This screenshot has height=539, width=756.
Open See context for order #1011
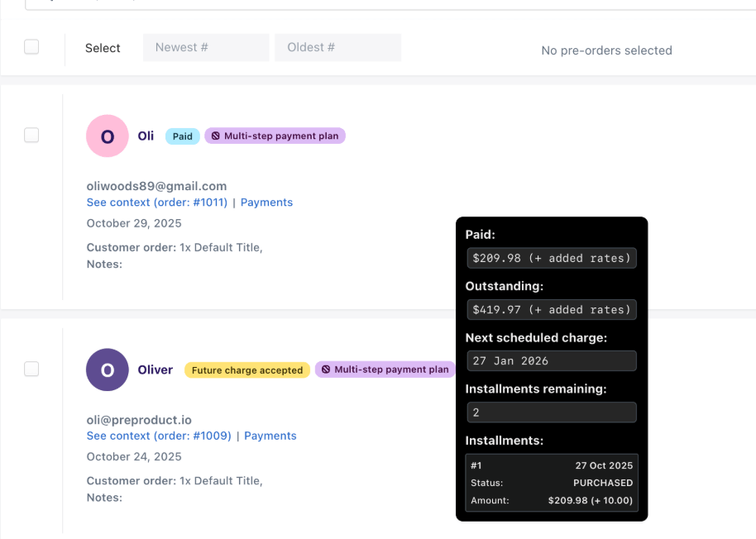click(x=157, y=203)
